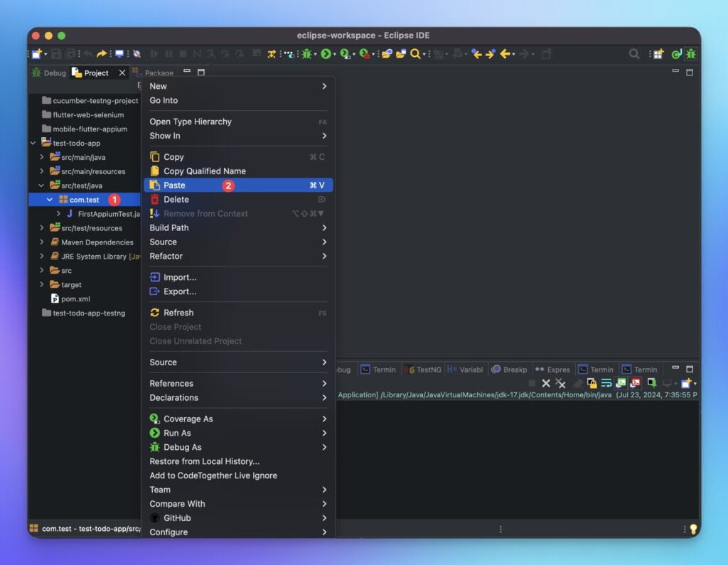
Task: Click the Open Type icon in toolbar
Action: pos(387,54)
